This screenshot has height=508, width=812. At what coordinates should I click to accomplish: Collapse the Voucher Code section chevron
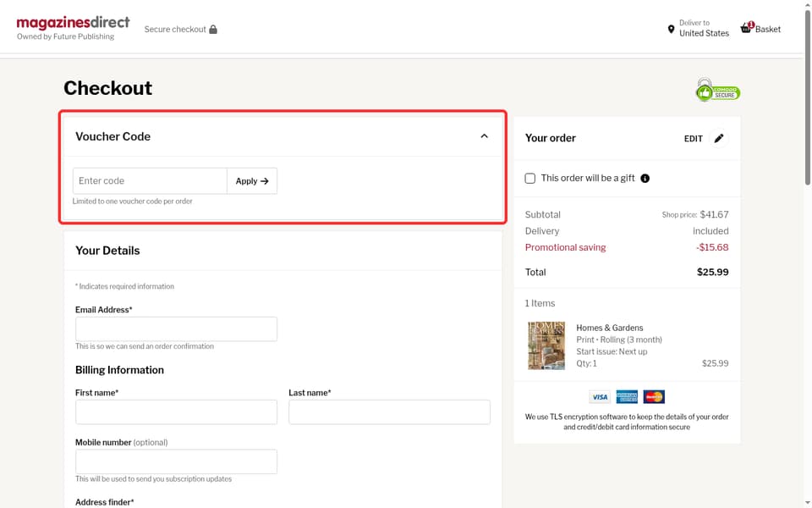tap(484, 136)
